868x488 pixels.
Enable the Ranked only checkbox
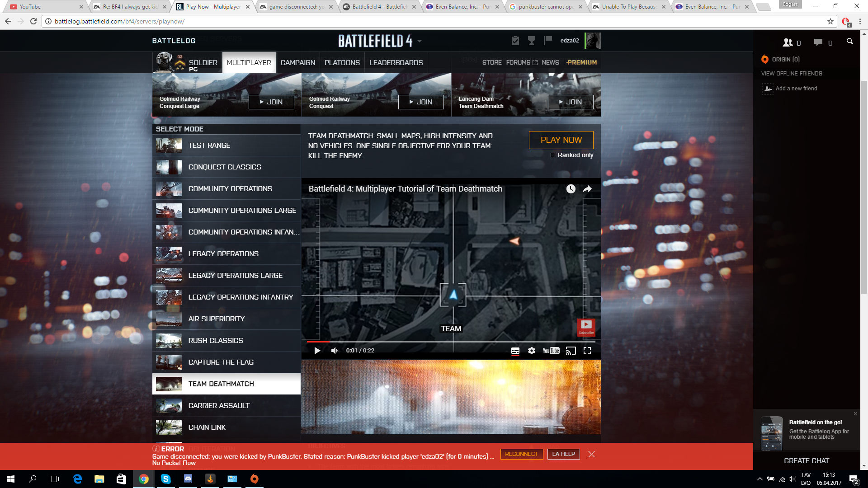pos(553,155)
